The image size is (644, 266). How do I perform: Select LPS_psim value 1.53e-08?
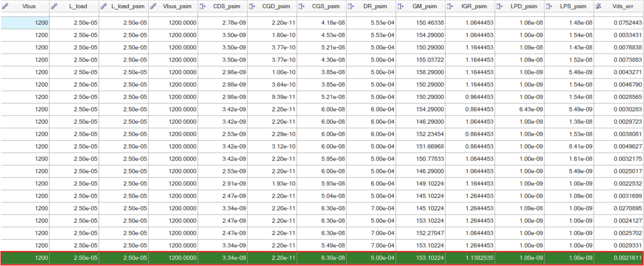580,134
